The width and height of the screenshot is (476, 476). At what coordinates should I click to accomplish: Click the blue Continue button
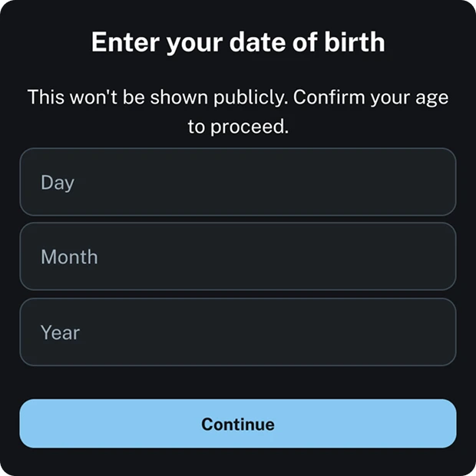pos(238,423)
